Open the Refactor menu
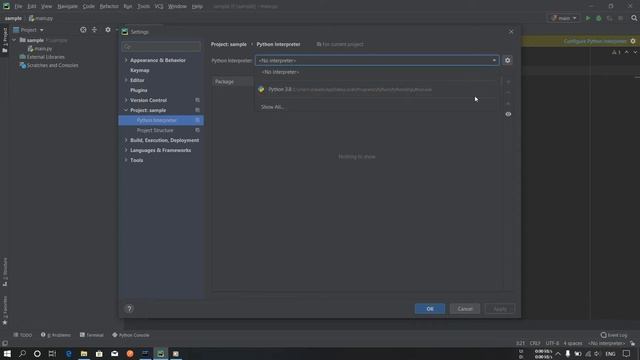640x360 pixels. point(109,7)
